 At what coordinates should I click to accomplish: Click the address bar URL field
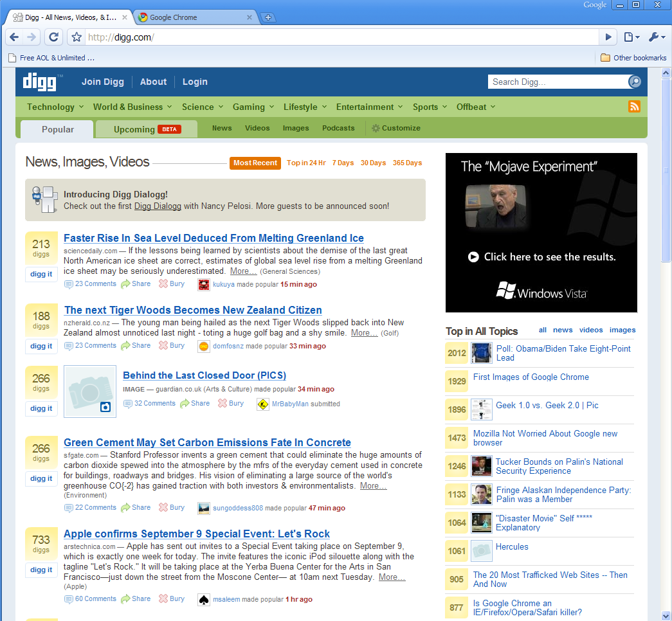341,37
